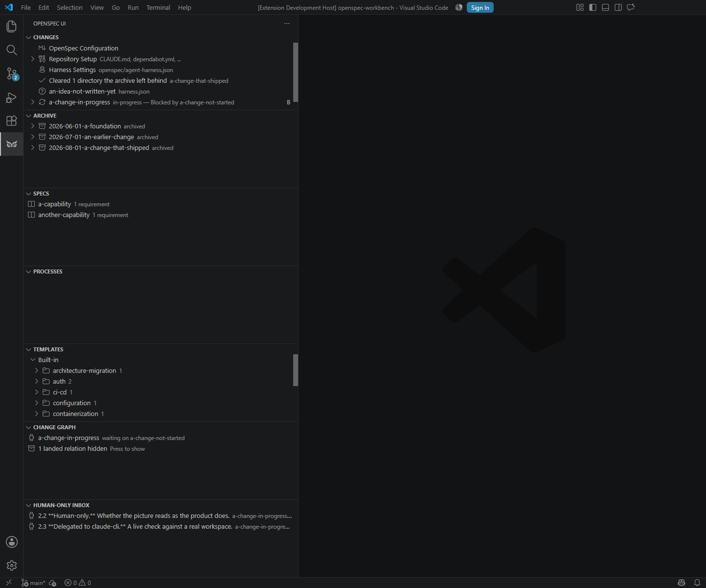The image size is (706, 588).
Task: Open the Manage gear icon
Action: click(12, 565)
